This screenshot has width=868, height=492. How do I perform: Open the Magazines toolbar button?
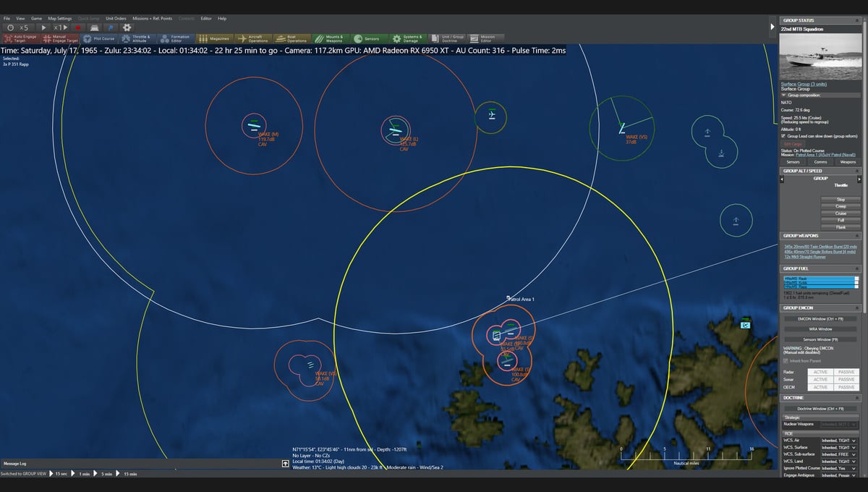coord(214,38)
